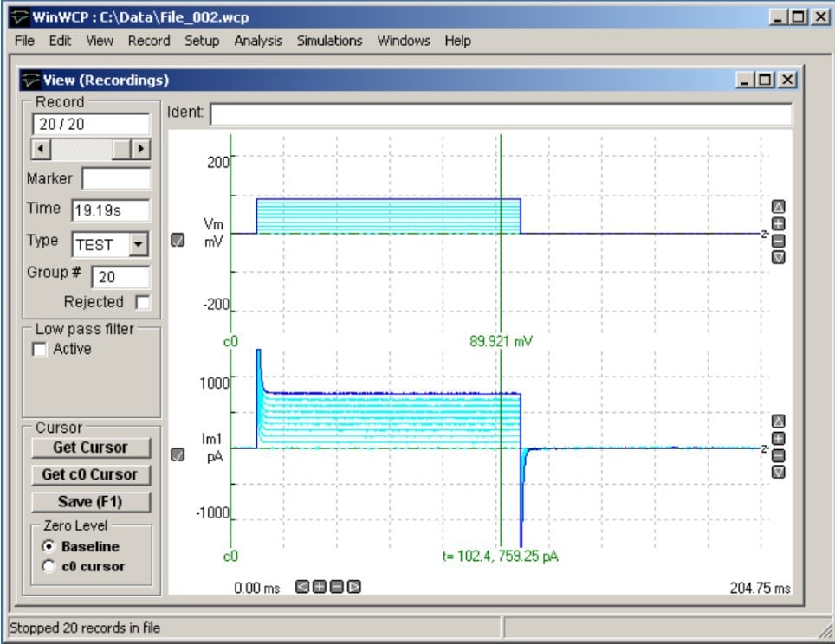Enable the low pass filter Active checkbox
The width and height of the screenshot is (835, 644).
(x=39, y=350)
